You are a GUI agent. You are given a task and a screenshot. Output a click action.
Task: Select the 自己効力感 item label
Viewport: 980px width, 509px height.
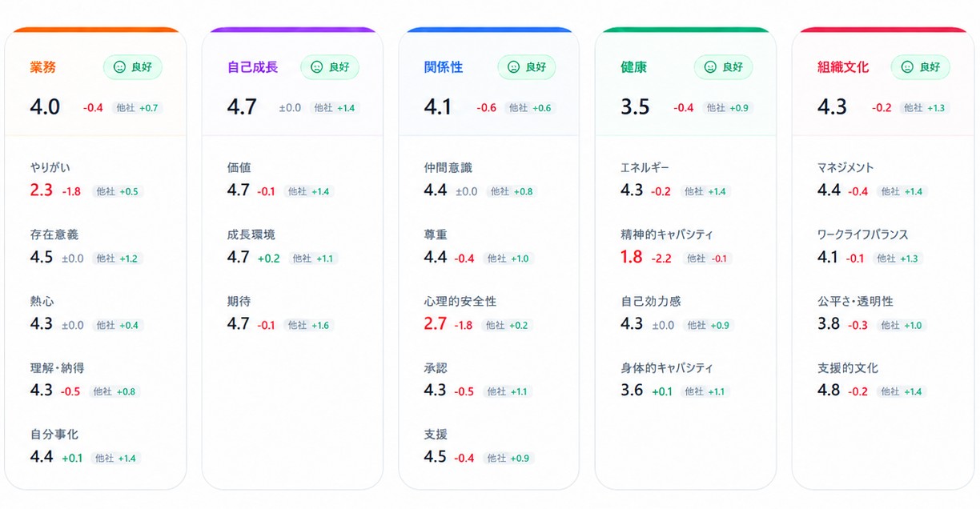[x=651, y=301]
